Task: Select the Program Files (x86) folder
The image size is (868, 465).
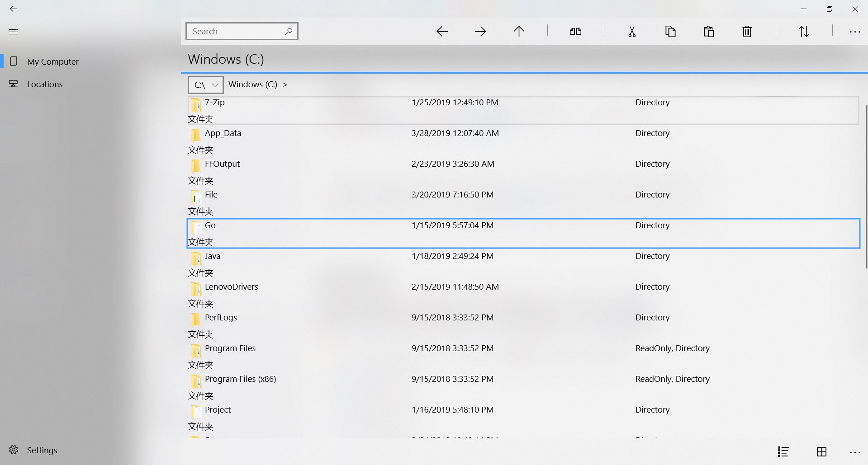Action: (523, 387)
